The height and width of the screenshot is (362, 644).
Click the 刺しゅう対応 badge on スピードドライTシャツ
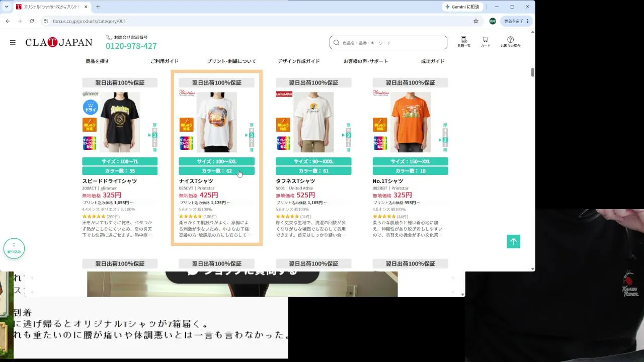click(x=90, y=125)
